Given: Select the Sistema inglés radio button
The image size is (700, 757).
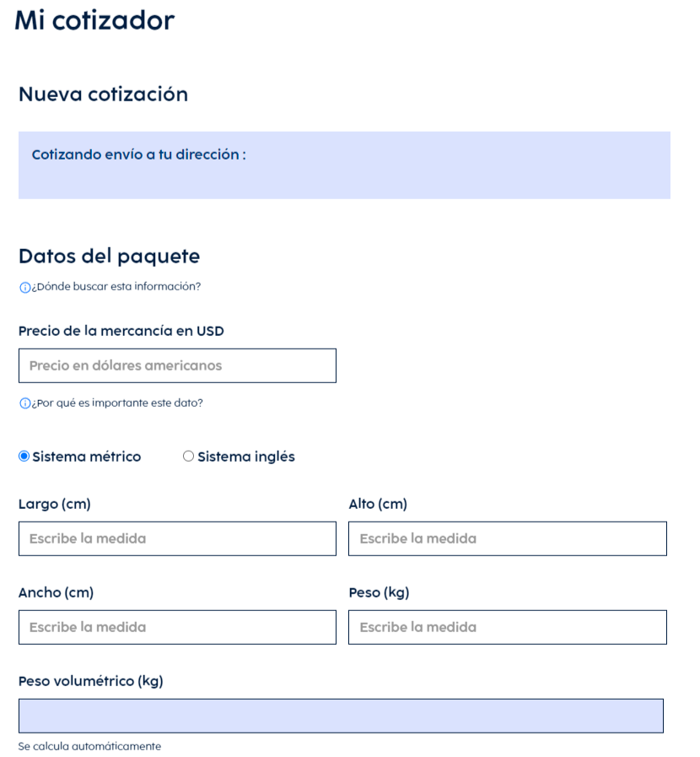Looking at the screenshot, I should pos(188,457).
